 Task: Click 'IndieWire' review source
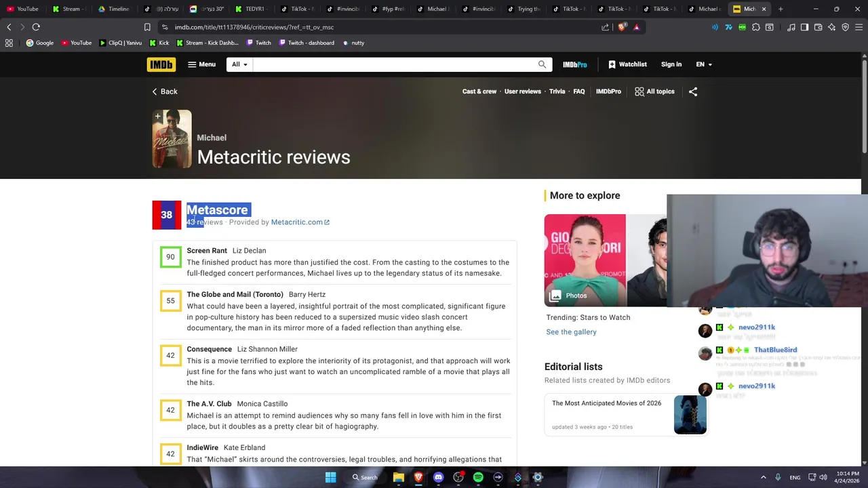click(203, 448)
